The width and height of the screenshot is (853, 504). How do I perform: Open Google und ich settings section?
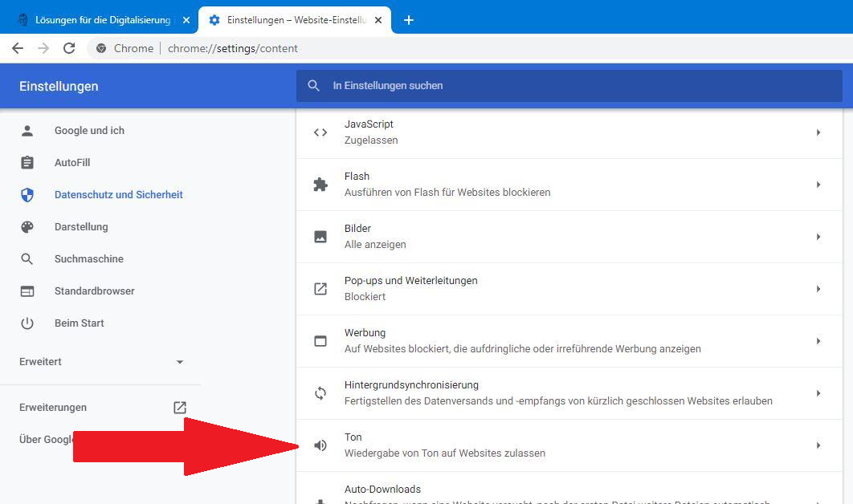[x=89, y=131]
